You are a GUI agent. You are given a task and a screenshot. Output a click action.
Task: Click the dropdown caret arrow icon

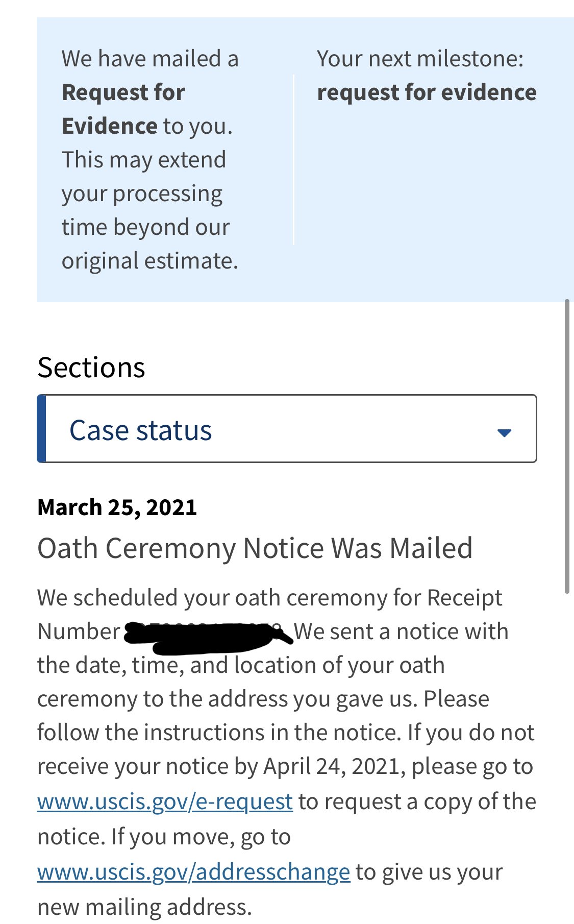coord(504,433)
